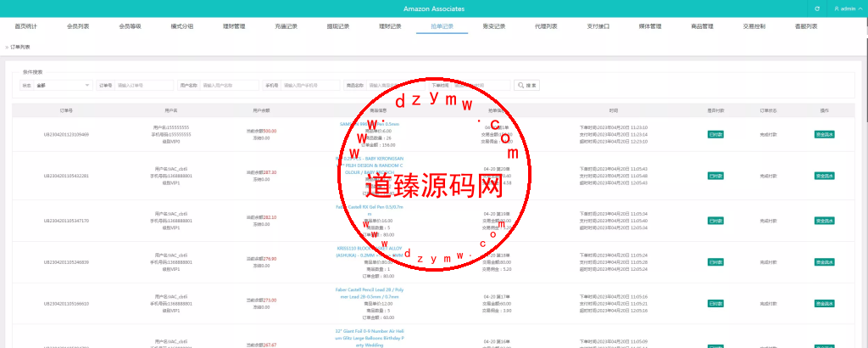Click 已付款 badge in the 11:05:24 row

pos(715,262)
